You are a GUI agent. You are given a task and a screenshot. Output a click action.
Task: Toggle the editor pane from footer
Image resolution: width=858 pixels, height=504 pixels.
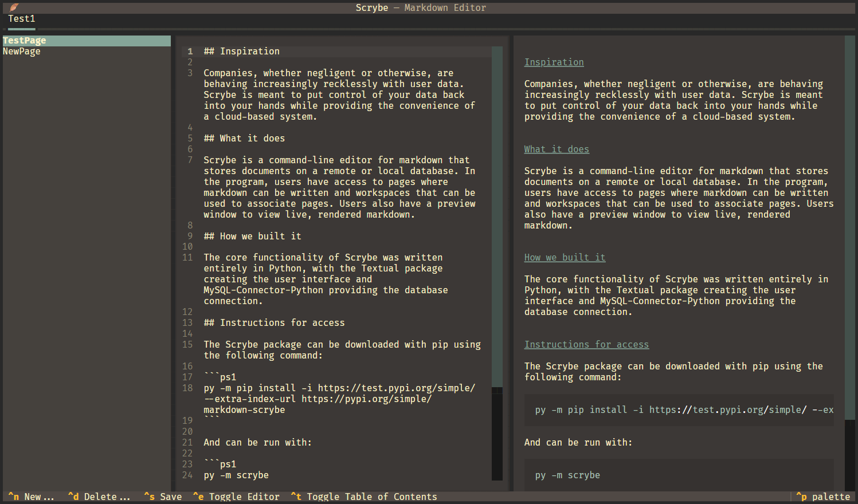(236, 497)
